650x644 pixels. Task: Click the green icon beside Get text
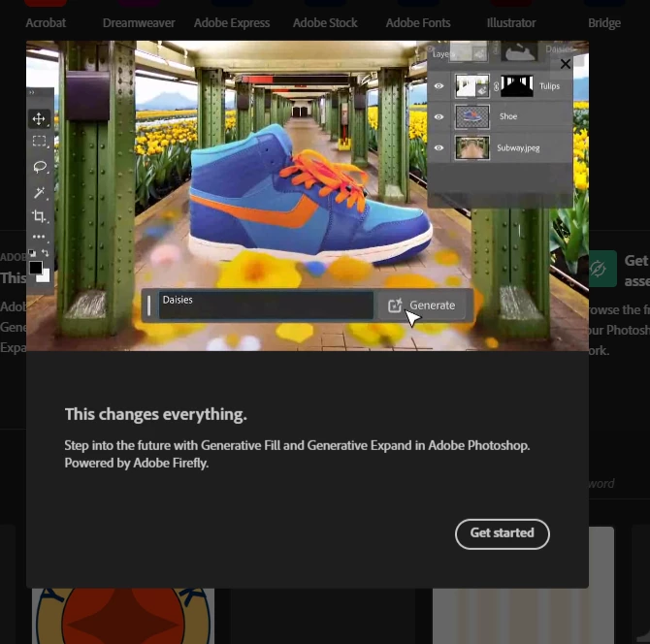(x=601, y=269)
